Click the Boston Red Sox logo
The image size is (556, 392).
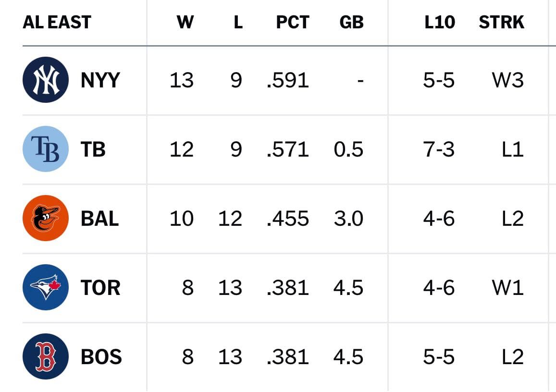[45, 356]
